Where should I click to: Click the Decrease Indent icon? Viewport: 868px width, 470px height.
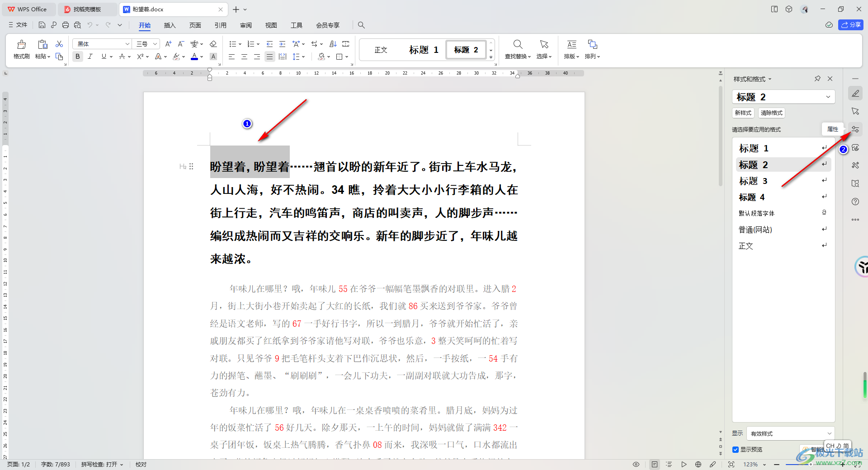click(x=269, y=44)
